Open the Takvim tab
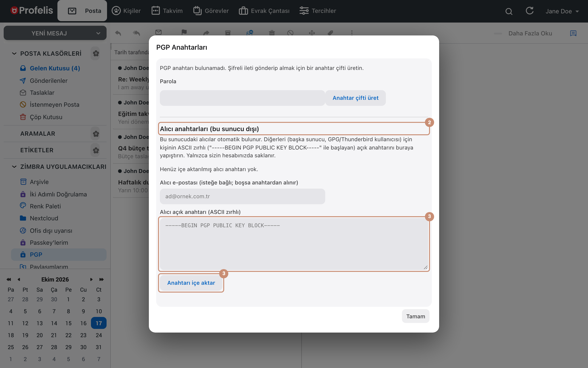Viewport: 588px width, 368px height. (167, 11)
